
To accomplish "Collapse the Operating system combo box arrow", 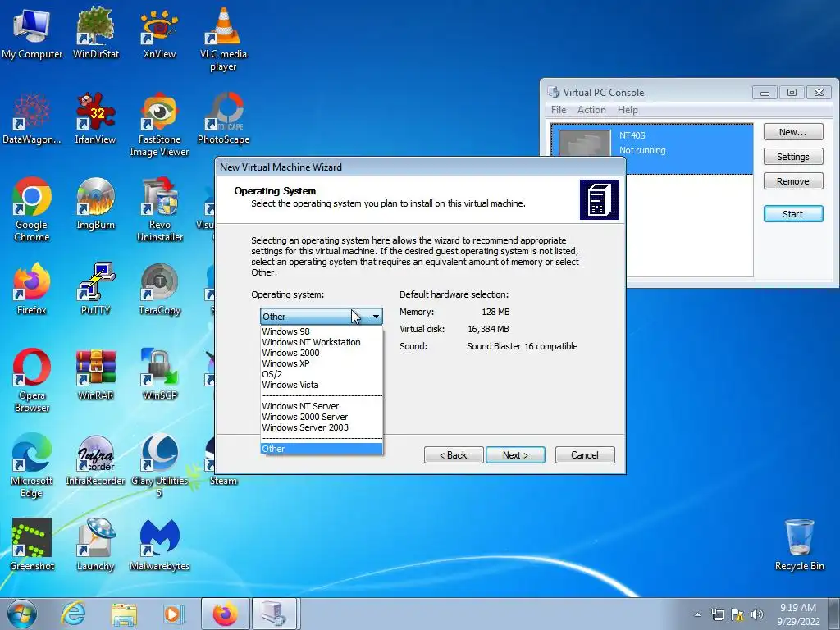I will point(376,317).
